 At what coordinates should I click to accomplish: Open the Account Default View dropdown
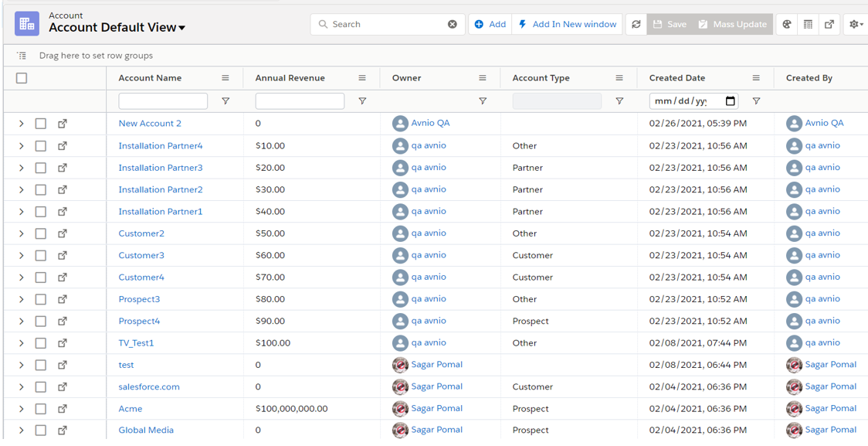(182, 29)
